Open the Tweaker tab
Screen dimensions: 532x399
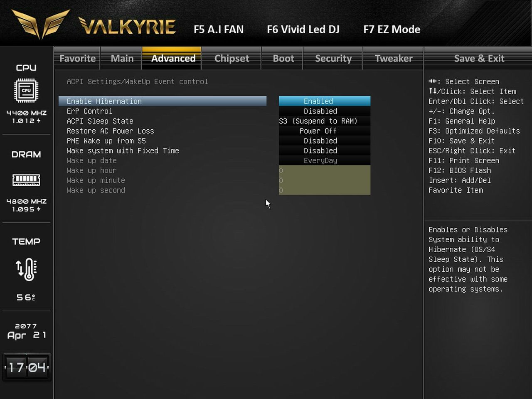coord(393,59)
